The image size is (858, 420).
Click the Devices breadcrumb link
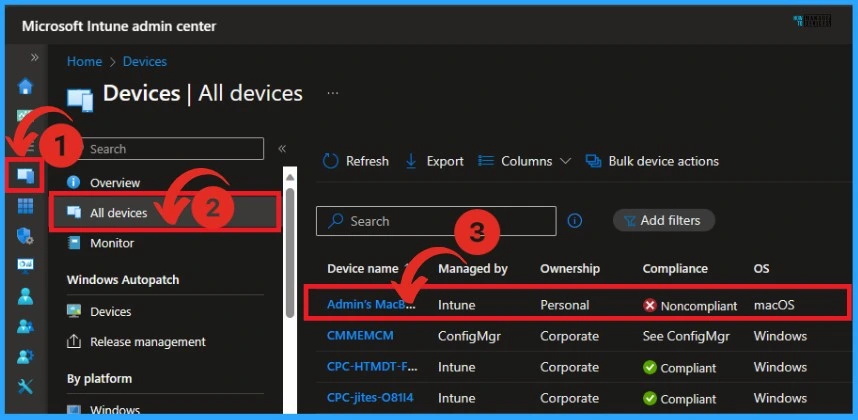pyautogui.click(x=144, y=61)
